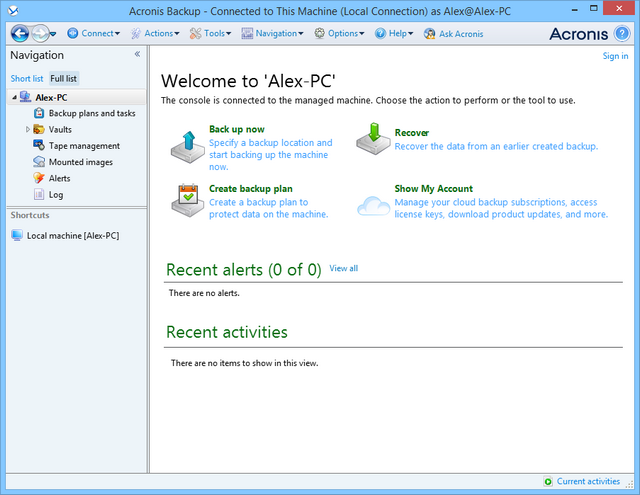The width and height of the screenshot is (640, 495).
Task: Click the Show My Account cloud icon
Action: click(x=374, y=205)
